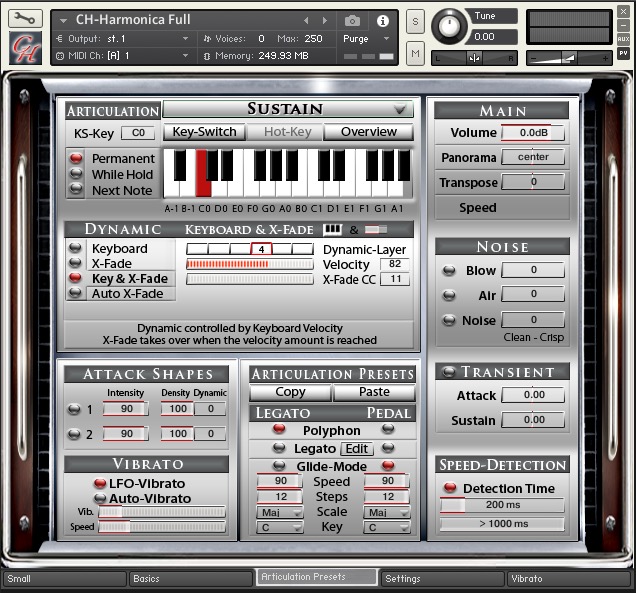
Task: Click the previous instrument arrow
Action: [x=307, y=20]
